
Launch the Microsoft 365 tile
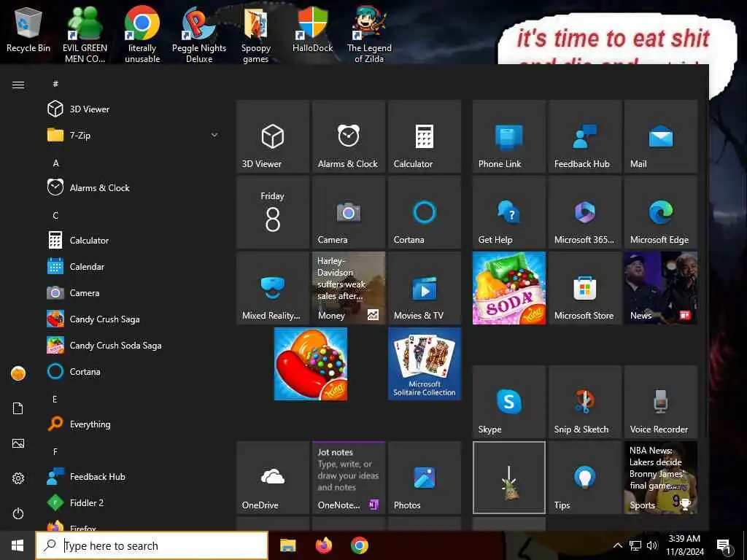(584, 212)
